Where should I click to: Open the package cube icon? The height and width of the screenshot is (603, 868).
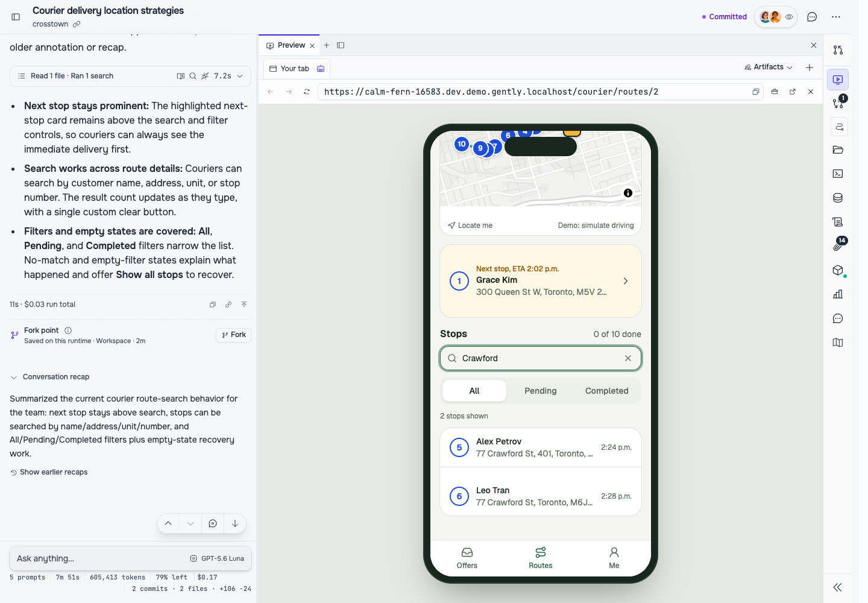(838, 270)
